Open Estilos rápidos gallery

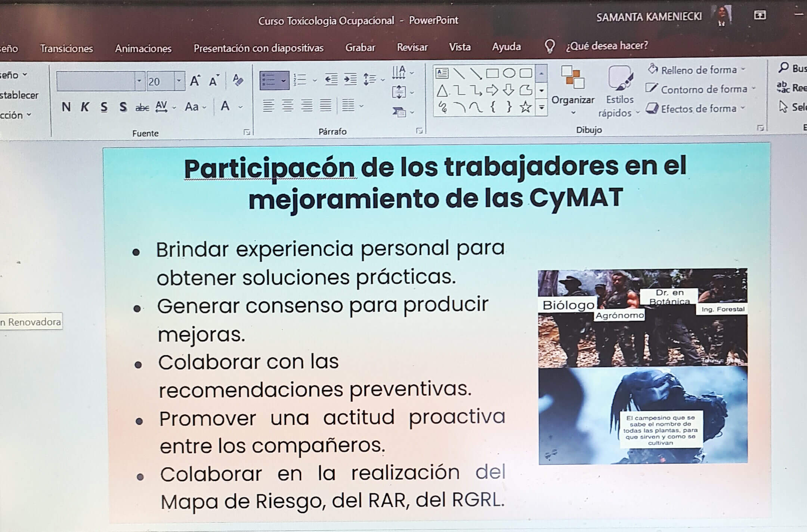(x=619, y=91)
